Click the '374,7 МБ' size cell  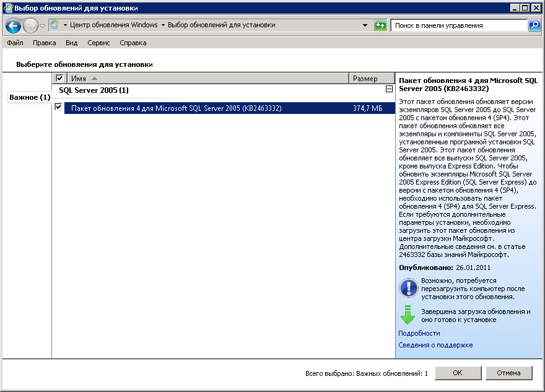point(367,108)
